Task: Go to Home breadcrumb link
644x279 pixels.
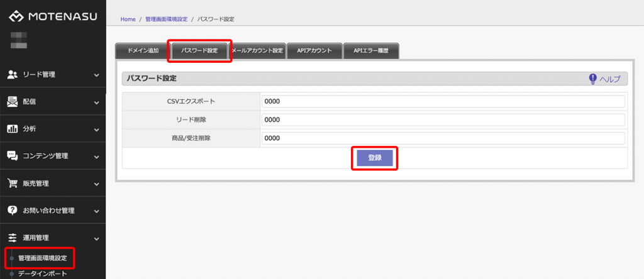Action: pyautogui.click(x=128, y=19)
